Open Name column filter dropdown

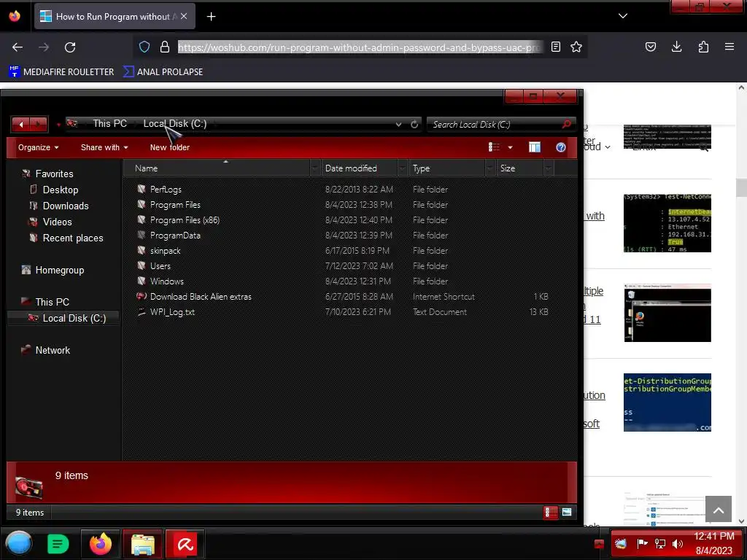pos(315,168)
